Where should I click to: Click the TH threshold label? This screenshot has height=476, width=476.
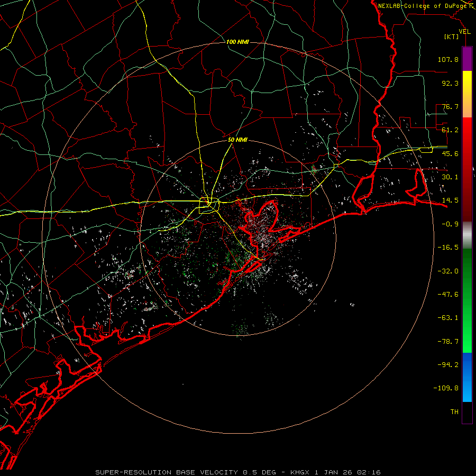point(454,412)
